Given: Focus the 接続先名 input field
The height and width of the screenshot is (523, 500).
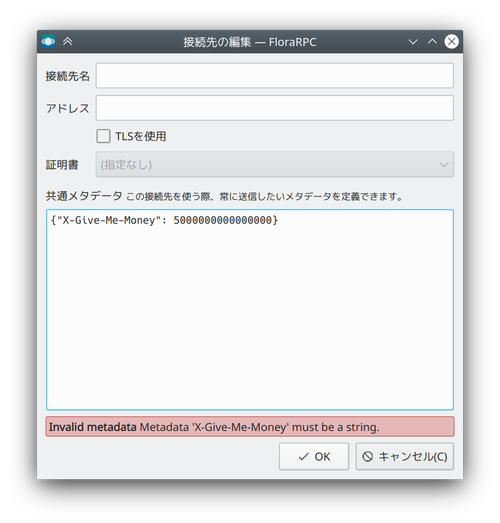Looking at the screenshot, I should (x=275, y=76).
